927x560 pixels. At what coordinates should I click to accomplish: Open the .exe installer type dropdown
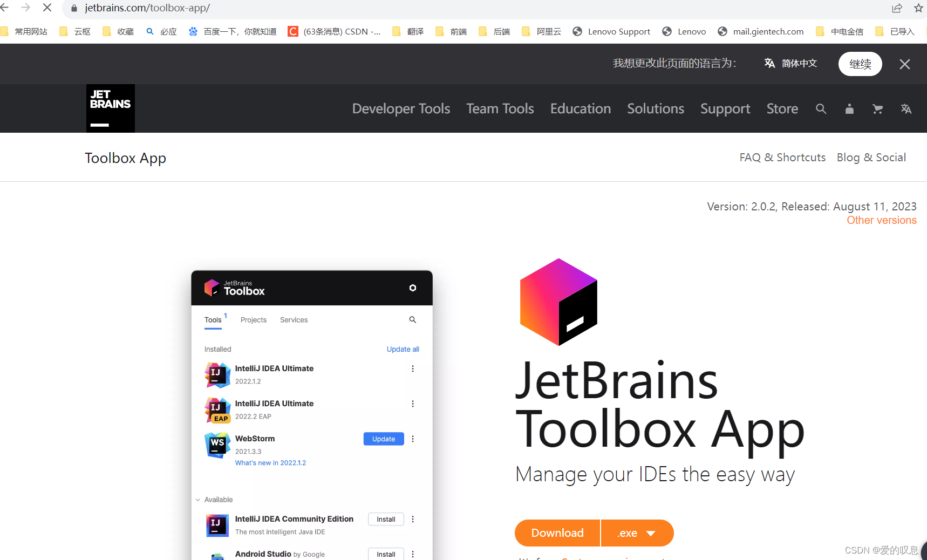(637, 533)
